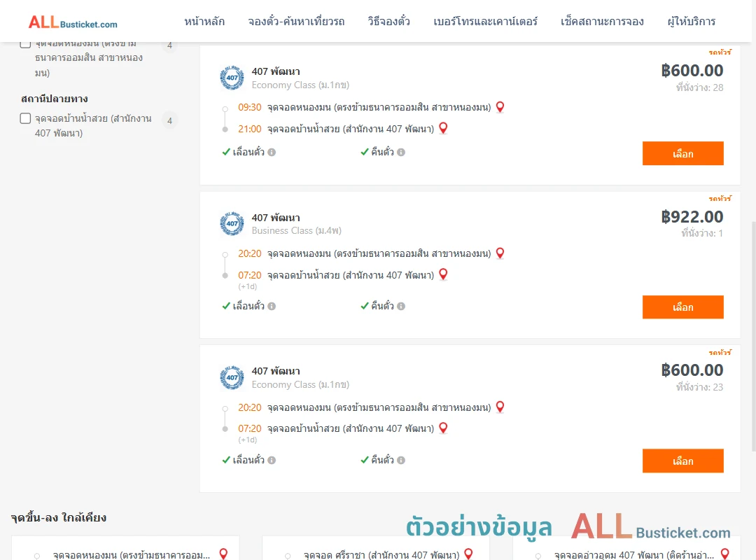756x560 pixels.
Task: Go to หน้าหลัก menu item
Action: [x=204, y=22]
